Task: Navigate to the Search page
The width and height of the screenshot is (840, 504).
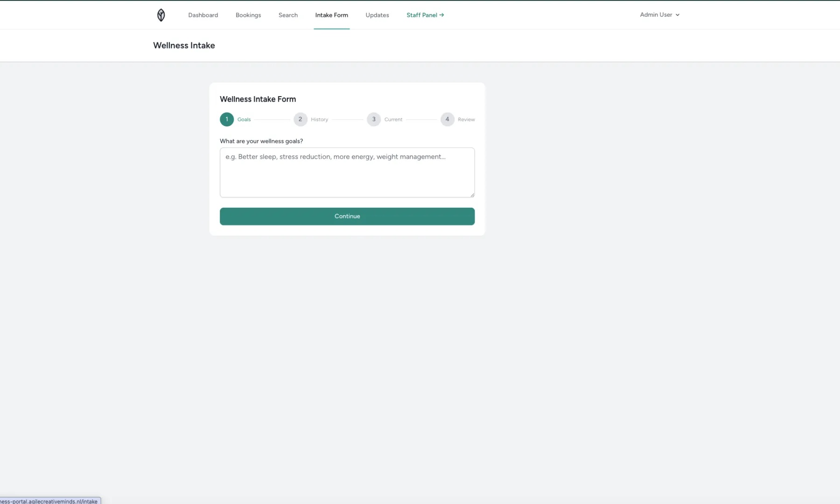Action: click(287, 15)
